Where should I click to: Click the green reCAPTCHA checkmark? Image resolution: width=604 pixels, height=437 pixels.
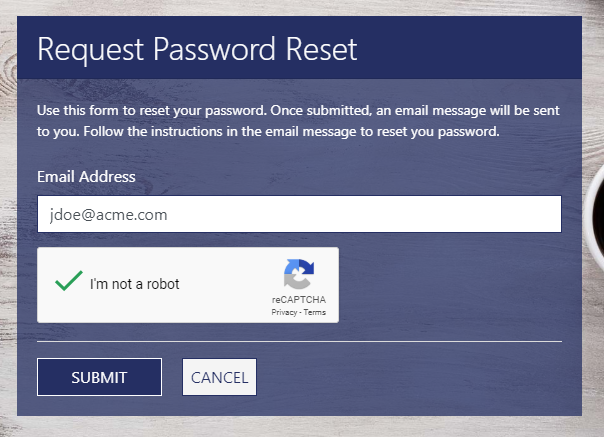68,282
